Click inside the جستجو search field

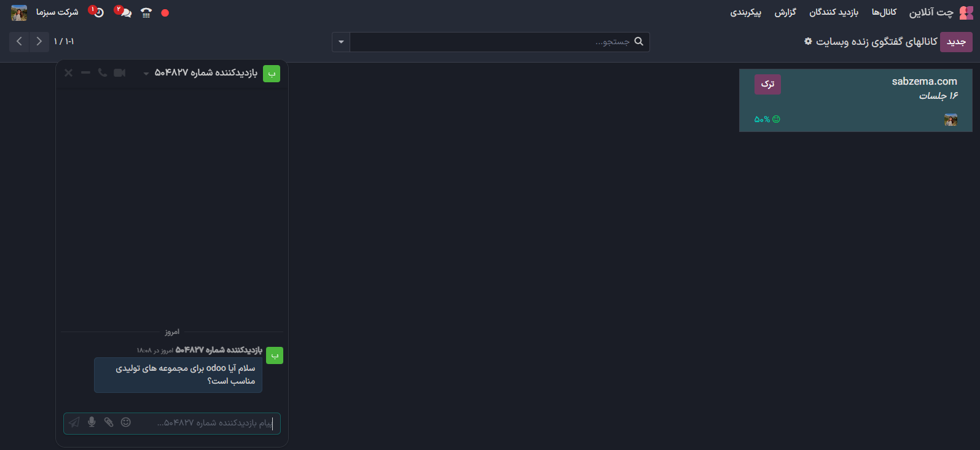coord(492,42)
